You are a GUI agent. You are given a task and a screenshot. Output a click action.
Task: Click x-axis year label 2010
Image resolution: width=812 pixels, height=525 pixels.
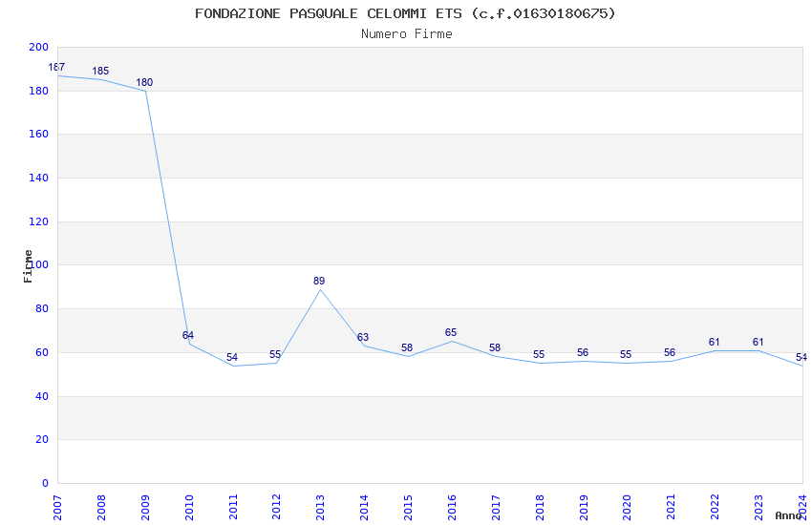click(x=189, y=508)
